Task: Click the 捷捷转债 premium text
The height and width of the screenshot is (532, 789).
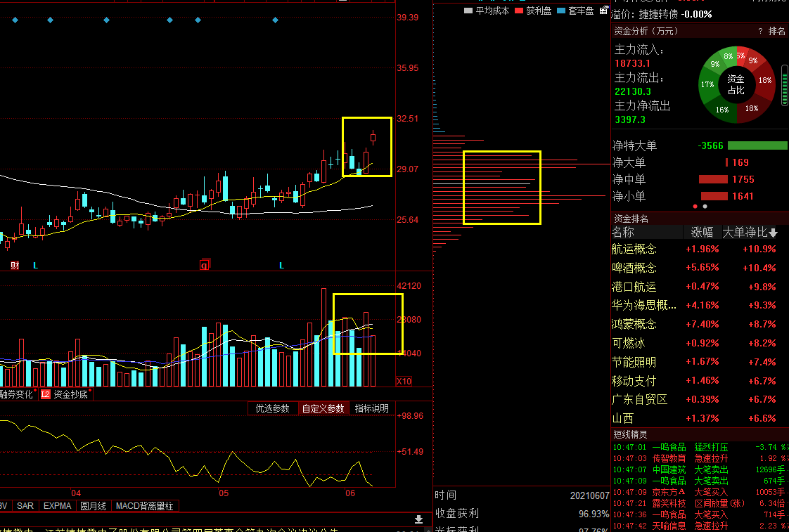Action: pos(662,15)
